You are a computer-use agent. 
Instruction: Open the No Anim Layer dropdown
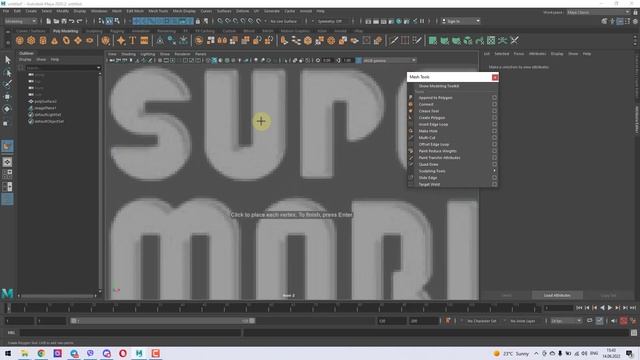click(523, 321)
